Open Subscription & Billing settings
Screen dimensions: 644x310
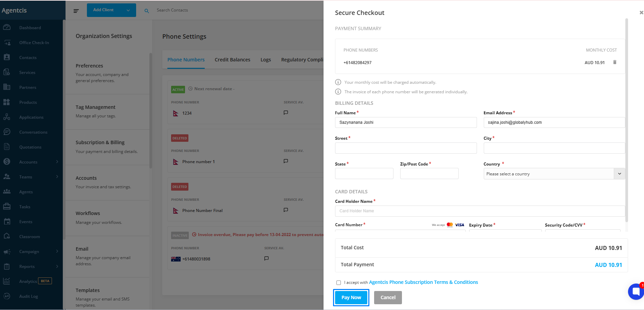click(107, 147)
